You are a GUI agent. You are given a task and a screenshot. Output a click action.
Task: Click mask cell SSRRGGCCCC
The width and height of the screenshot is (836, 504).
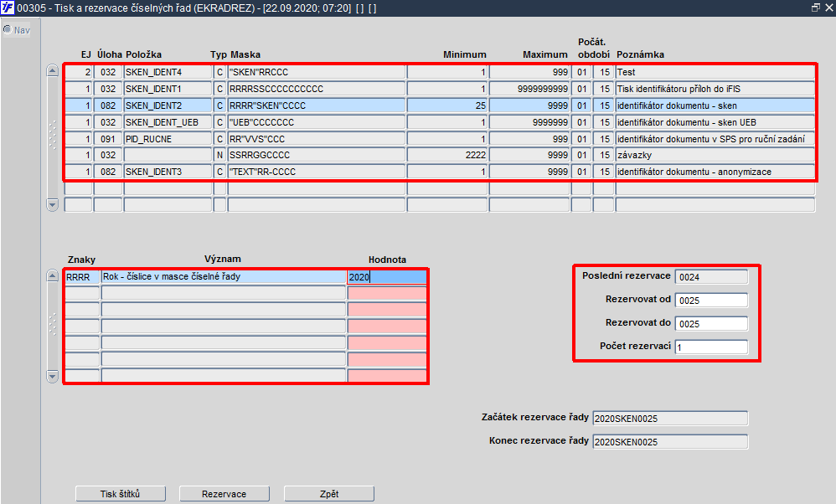pos(317,155)
